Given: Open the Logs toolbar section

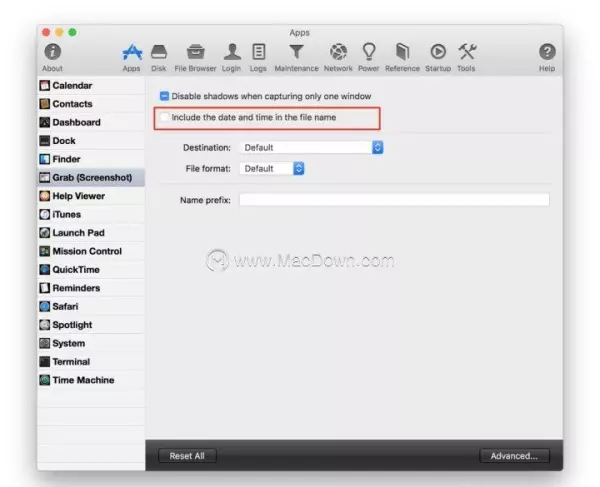Looking at the screenshot, I should (x=258, y=57).
